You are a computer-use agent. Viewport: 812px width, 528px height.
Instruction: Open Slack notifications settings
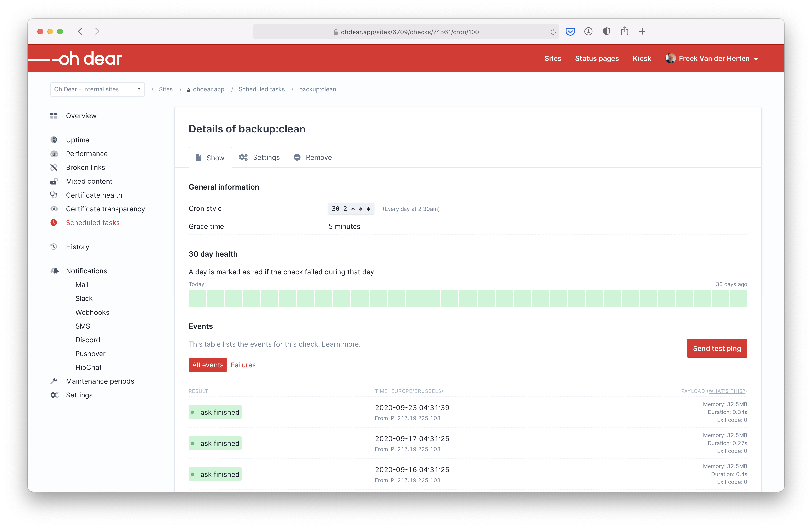[84, 298]
